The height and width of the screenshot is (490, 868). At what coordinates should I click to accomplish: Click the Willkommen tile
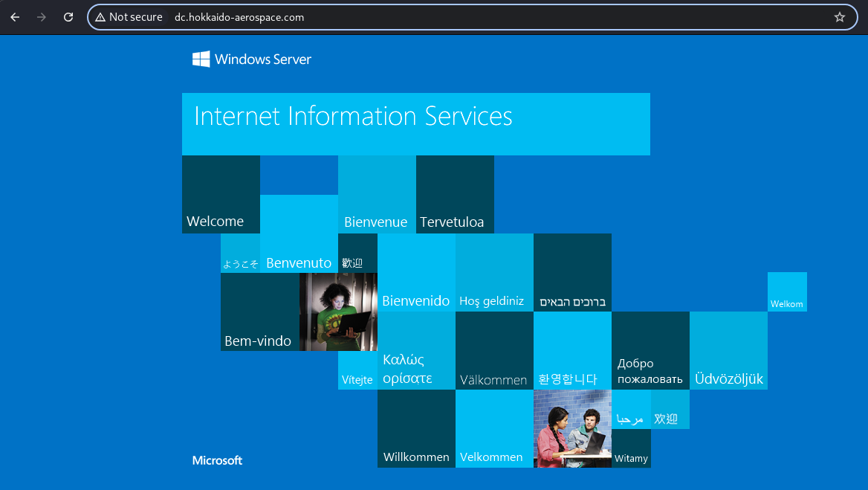416,428
